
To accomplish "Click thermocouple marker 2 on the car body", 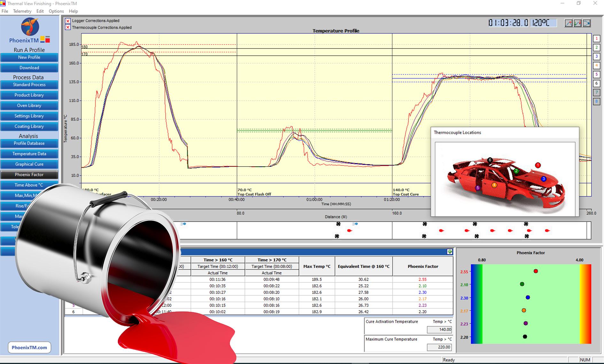I will point(516,171).
